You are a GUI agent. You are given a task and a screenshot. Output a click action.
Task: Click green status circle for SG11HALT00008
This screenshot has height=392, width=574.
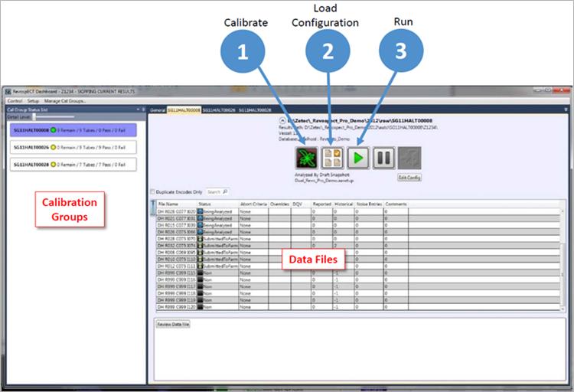point(53,131)
